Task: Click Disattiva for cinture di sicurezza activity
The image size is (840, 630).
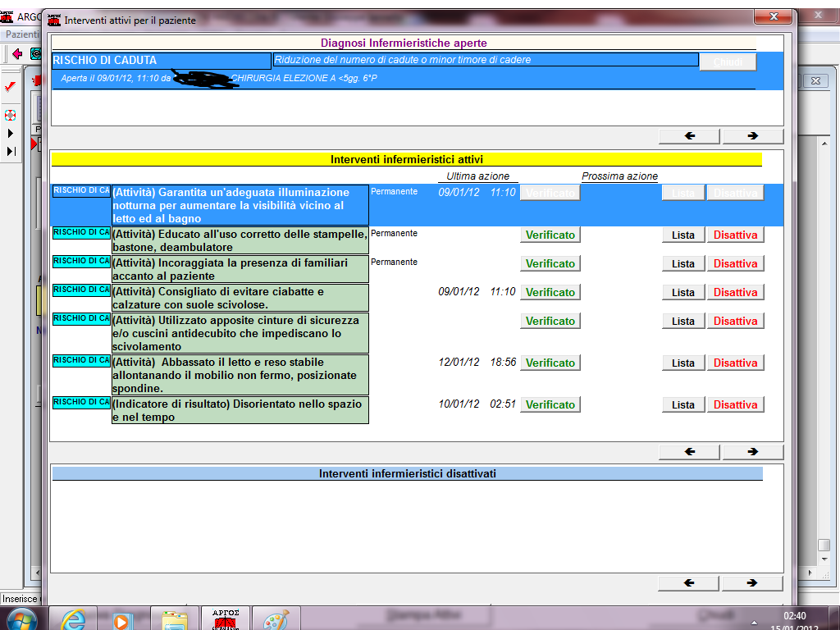Action: [x=736, y=321]
